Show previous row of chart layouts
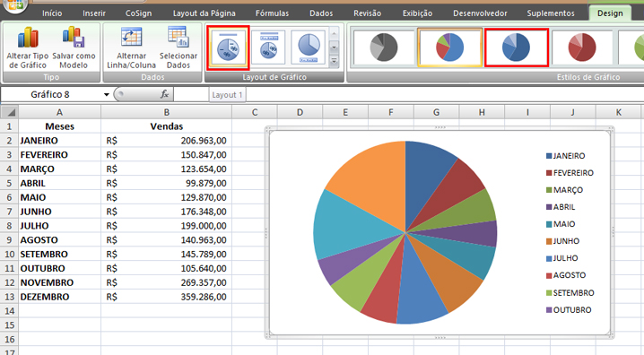This screenshot has width=644, height=355. [334, 34]
